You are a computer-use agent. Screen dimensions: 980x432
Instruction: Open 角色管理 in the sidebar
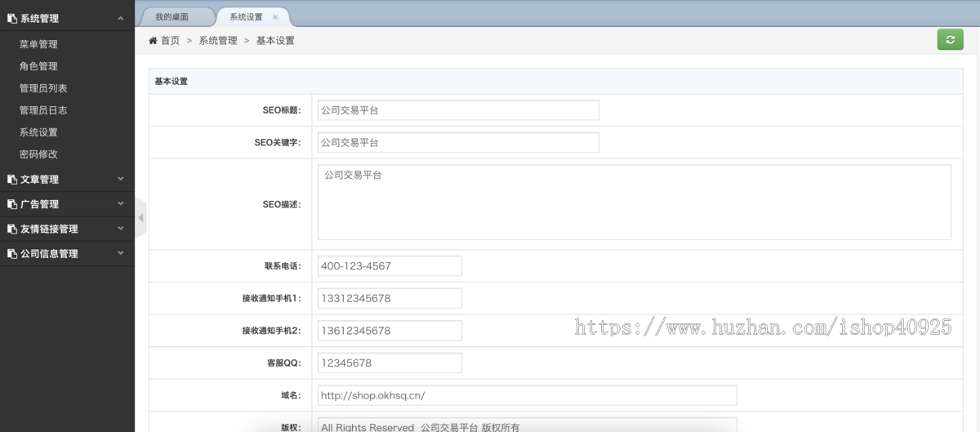[38, 66]
